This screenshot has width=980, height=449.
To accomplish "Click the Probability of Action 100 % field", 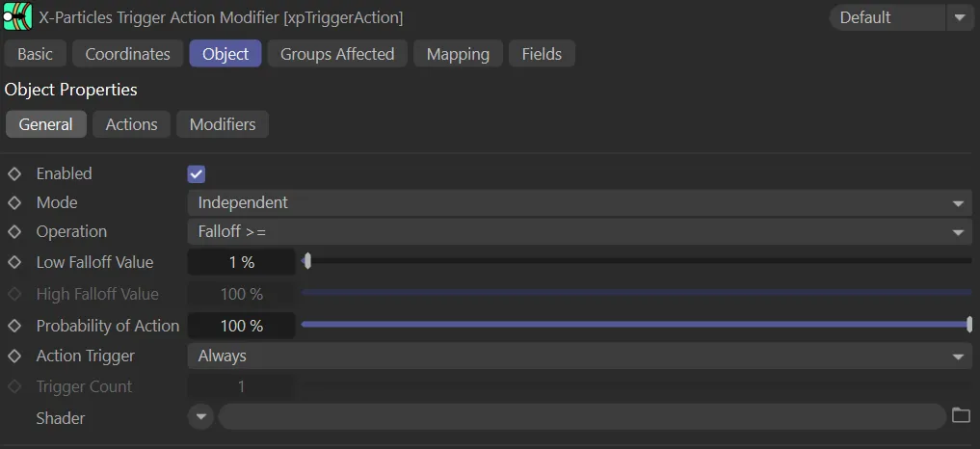I will (x=241, y=326).
